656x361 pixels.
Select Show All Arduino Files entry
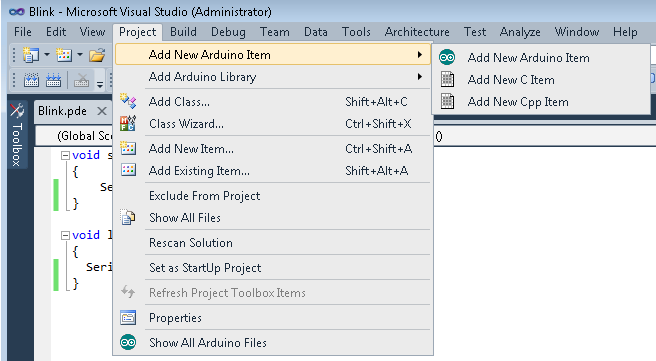273,343
